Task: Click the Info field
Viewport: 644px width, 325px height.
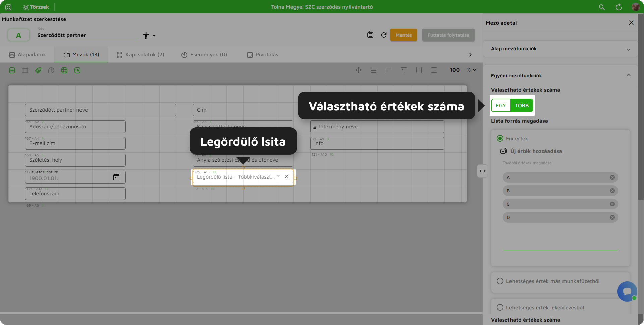Action: click(x=377, y=143)
